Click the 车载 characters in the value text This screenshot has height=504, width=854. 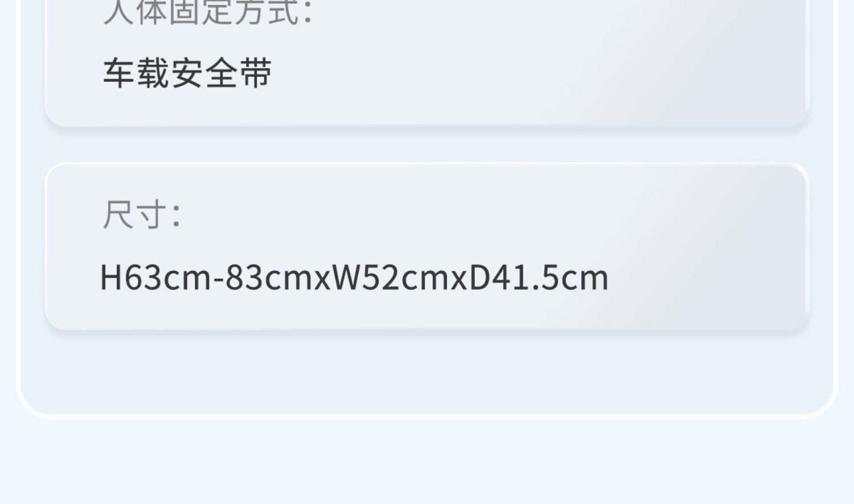(x=136, y=74)
